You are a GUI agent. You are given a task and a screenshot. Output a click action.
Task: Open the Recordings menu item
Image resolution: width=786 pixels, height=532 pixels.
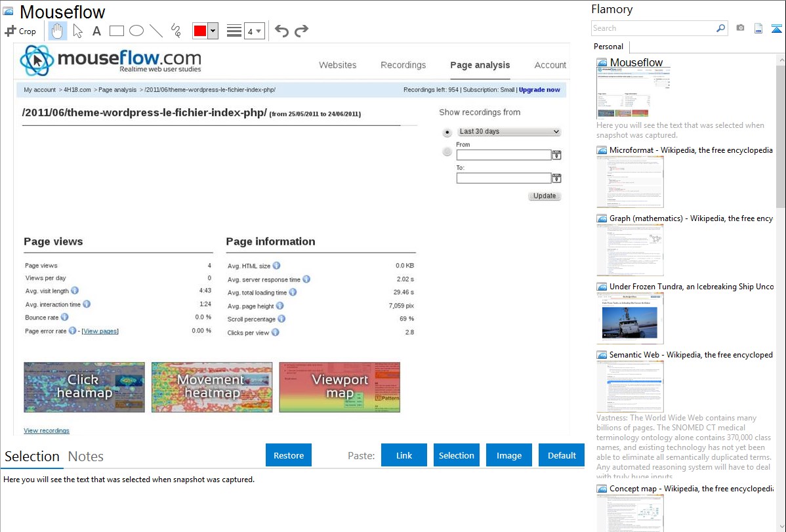pyautogui.click(x=403, y=65)
